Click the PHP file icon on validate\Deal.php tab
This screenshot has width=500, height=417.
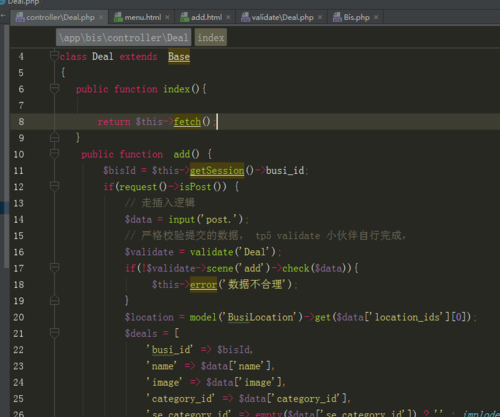click(x=245, y=17)
